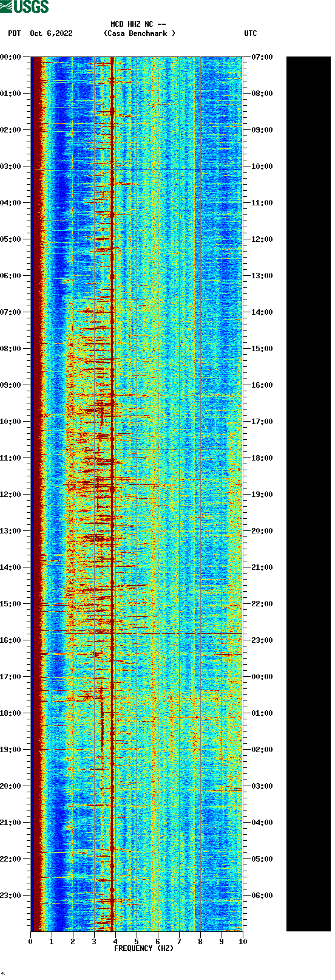Click the 13:00 tick on the PDT axis
The width and height of the screenshot is (335, 980).
[x=11, y=531]
